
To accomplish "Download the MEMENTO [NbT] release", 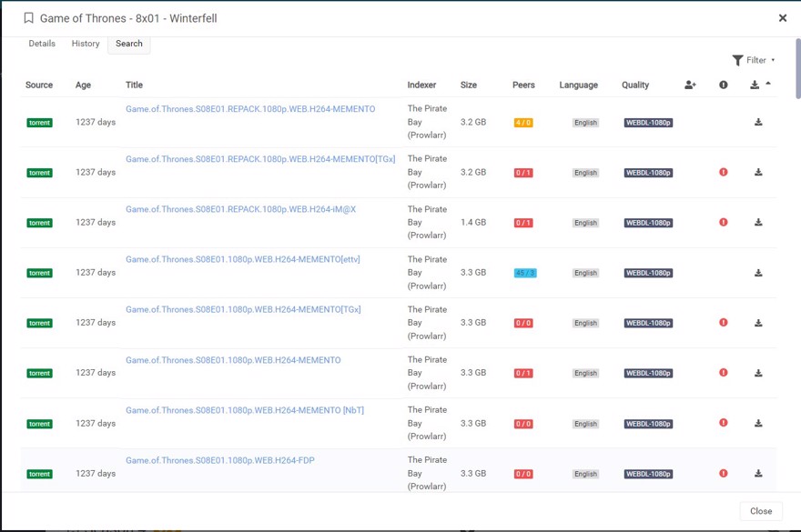I will pyautogui.click(x=758, y=423).
